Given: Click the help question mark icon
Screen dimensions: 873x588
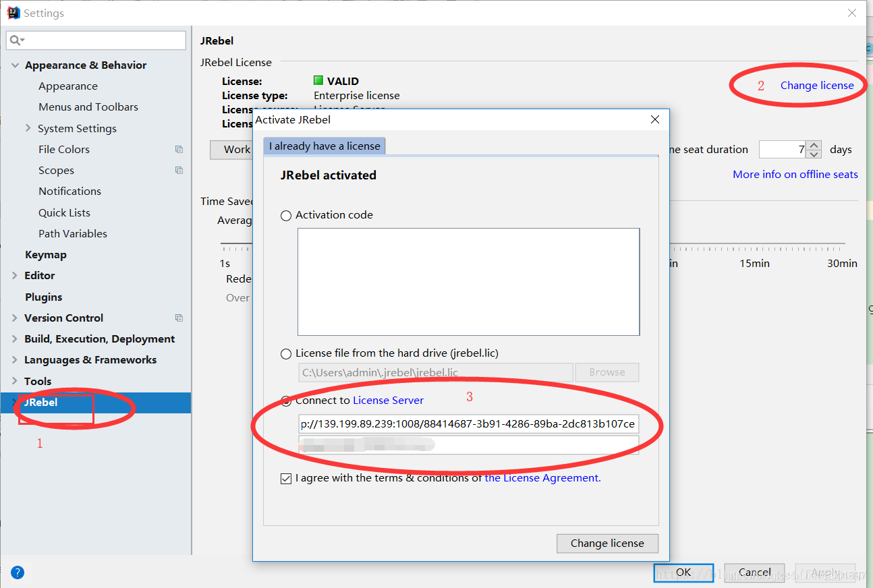Looking at the screenshot, I should click(x=18, y=572).
